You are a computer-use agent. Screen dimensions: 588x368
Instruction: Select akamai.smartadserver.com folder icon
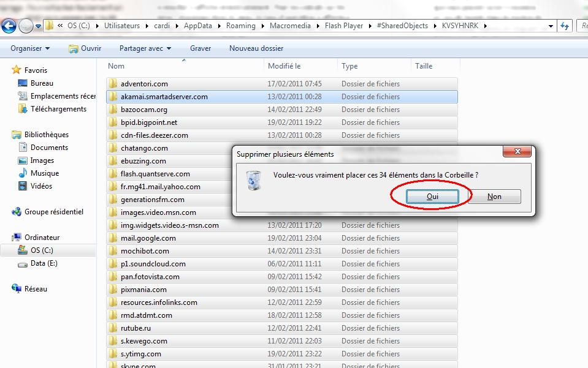[x=113, y=97]
